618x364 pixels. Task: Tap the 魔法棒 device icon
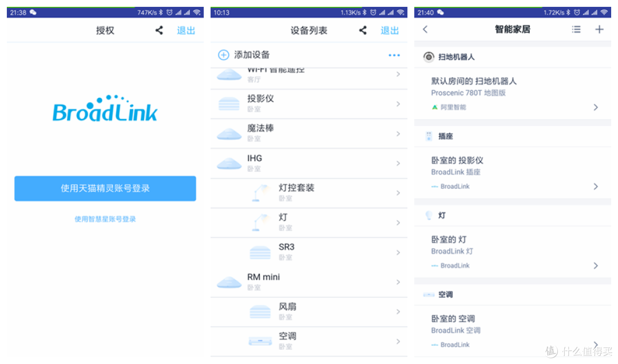tap(229, 134)
